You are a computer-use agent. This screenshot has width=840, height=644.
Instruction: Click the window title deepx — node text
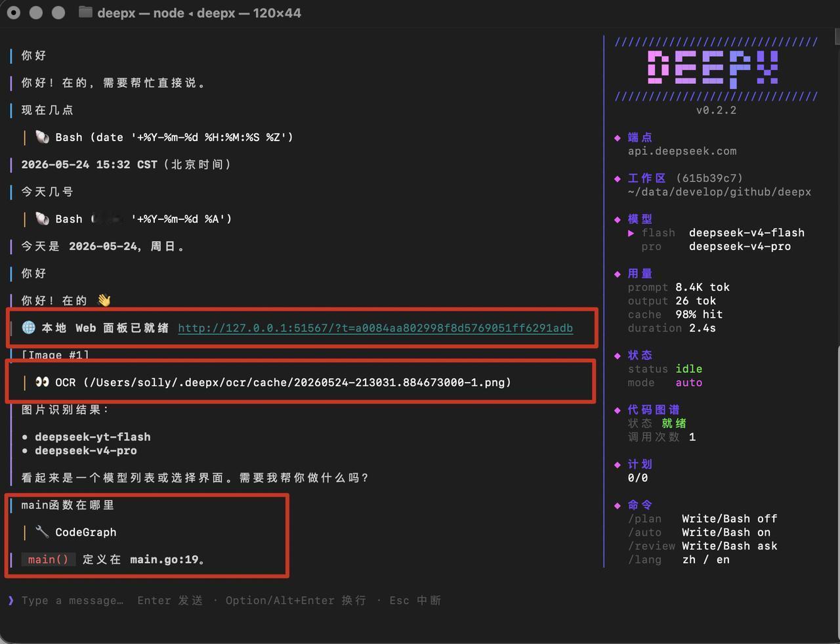point(199,12)
